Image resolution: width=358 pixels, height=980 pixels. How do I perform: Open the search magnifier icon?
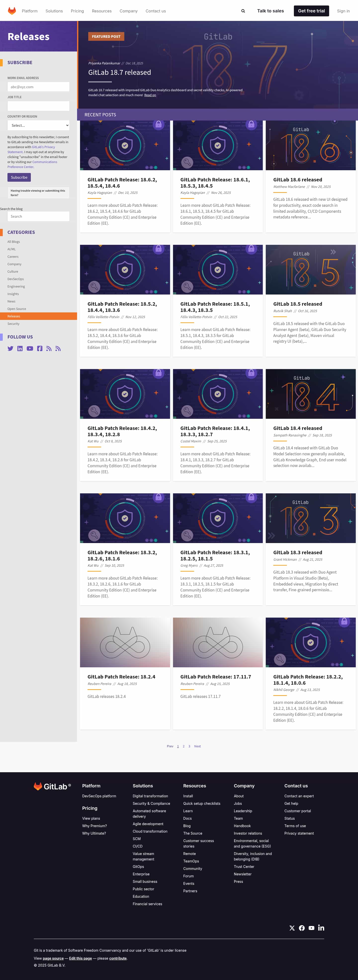243,11
